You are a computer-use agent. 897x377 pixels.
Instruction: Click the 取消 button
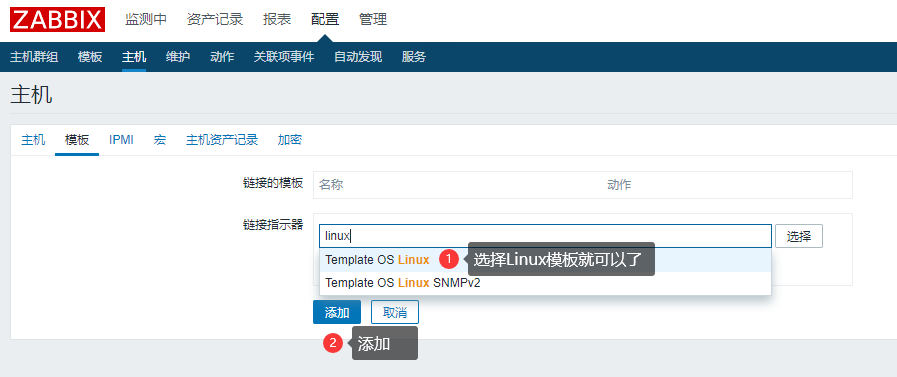[395, 312]
